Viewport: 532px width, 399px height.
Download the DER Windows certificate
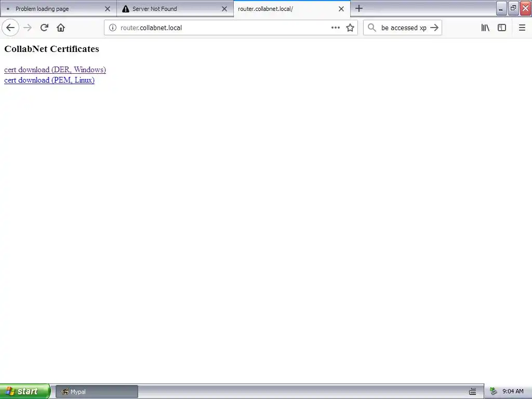pos(55,70)
